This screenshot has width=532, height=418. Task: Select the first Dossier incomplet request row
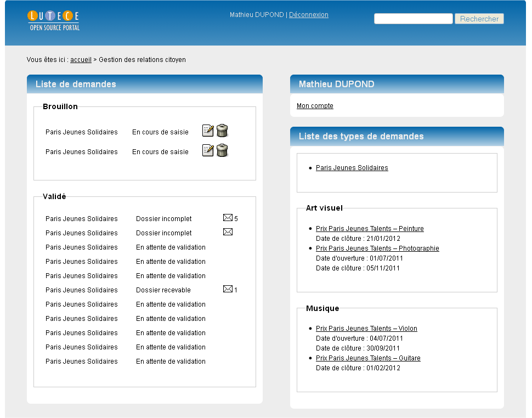(x=142, y=218)
